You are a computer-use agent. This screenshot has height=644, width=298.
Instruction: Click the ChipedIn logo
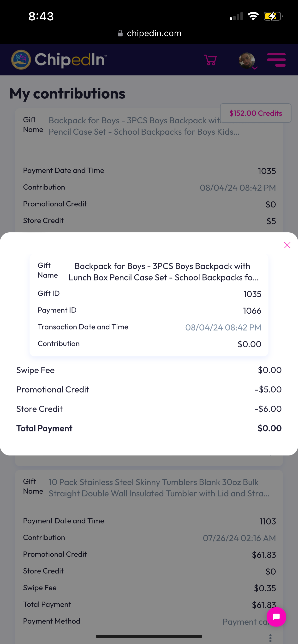(59, 59)
